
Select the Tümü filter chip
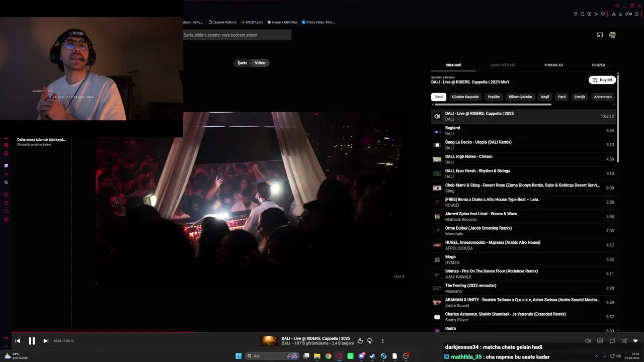[x=439, y=97]
